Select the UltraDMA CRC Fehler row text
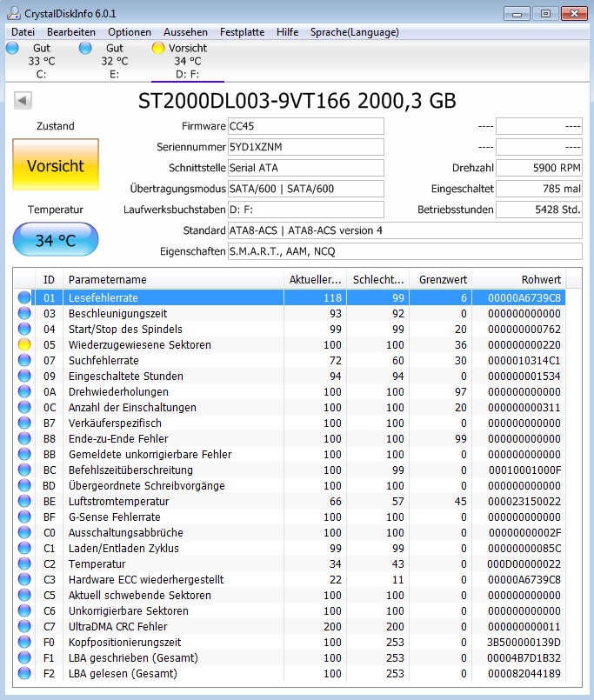Image resolution: width=594 pixels, height=700 pixels. click(117, 626)
